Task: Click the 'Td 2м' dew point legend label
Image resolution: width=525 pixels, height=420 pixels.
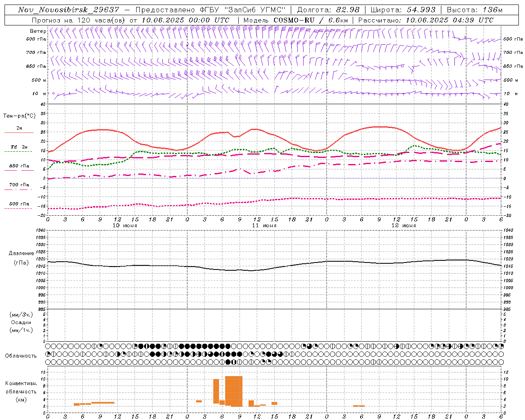Action: 19,147
